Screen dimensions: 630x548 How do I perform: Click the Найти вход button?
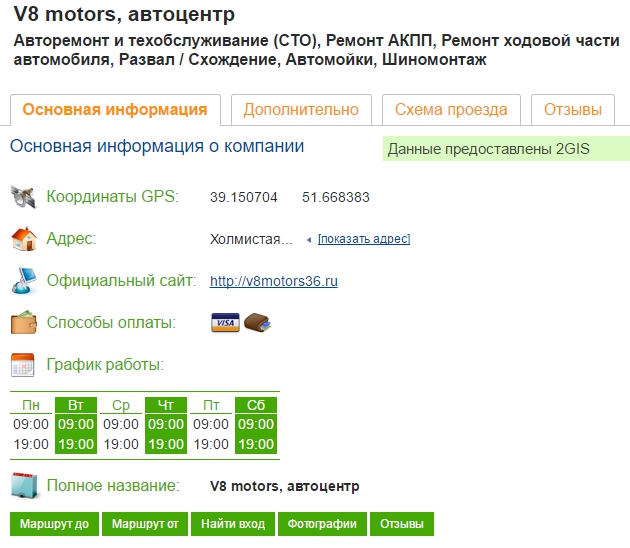pyautogui.click(x=233, y=523)
